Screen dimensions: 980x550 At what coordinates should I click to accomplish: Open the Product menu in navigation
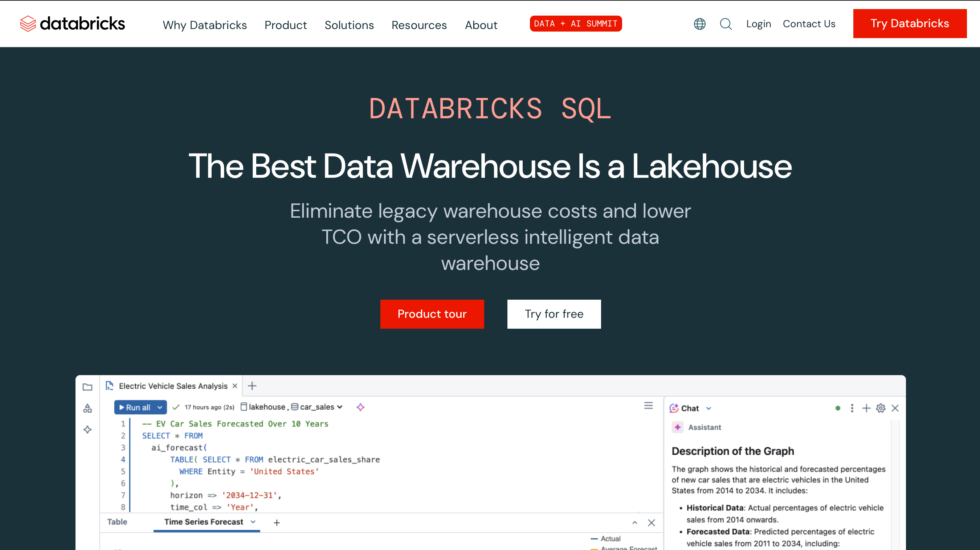(x=285, y=25)
